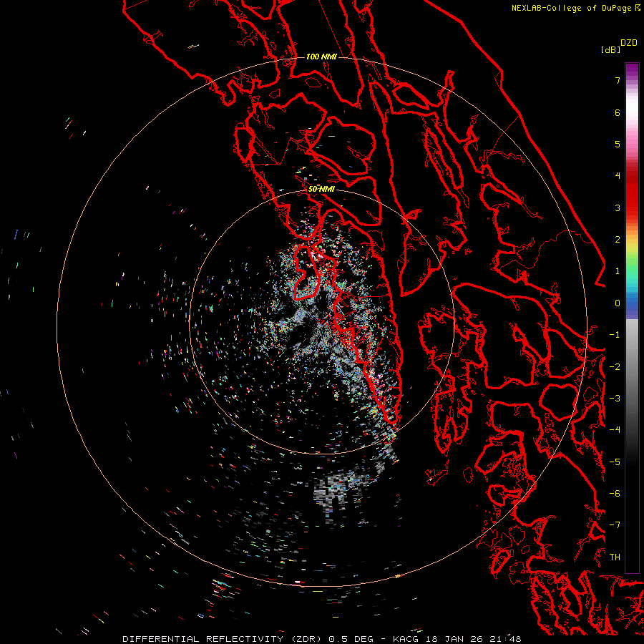Click the 3 value on the scale
Screen dimensions: 644x644
pyautogui.click(x=618, y=208)
